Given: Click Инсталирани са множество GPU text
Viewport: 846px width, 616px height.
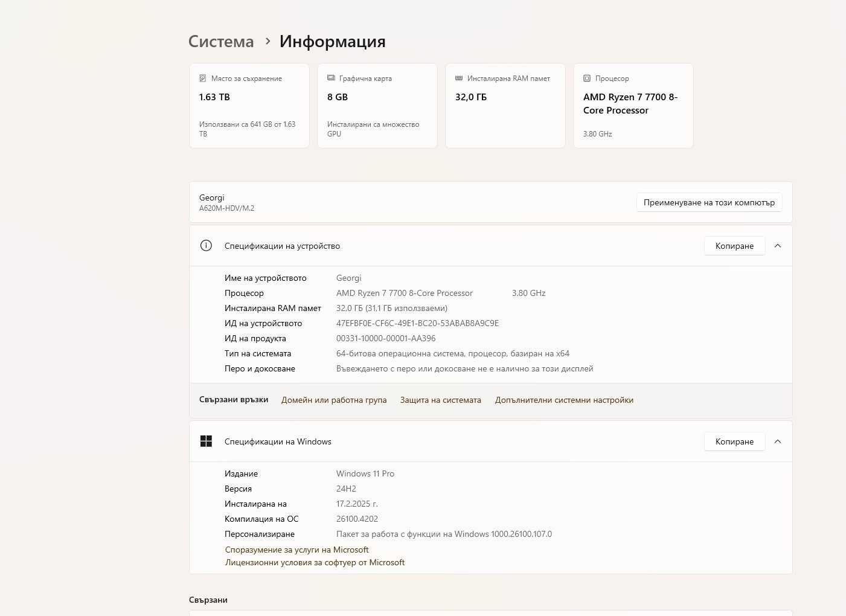Looking at the screenshot, I should pos(373,129).
